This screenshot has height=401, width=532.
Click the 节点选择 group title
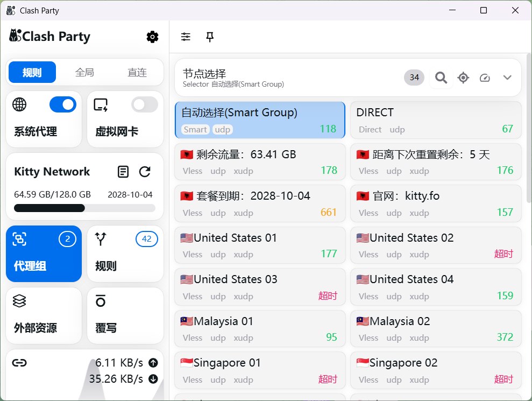[204, 74]
